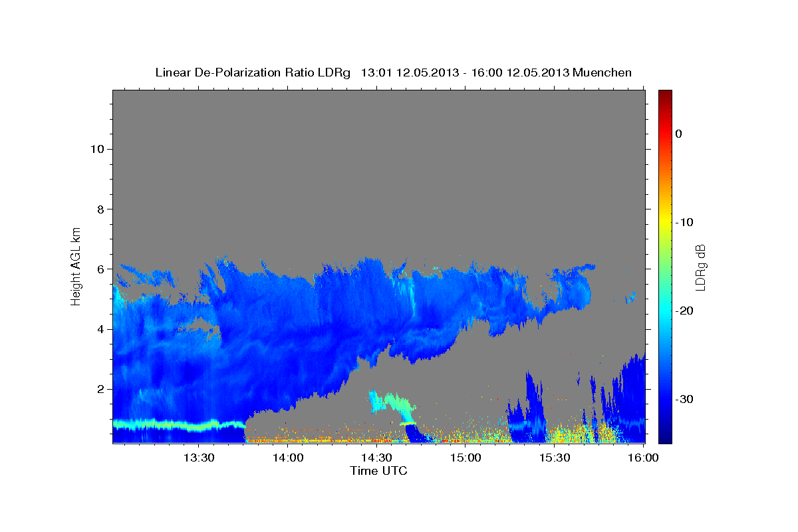Click the 16:00 time tick label
798x532 pixels.
pyautogui.click(x=643, y=458)
